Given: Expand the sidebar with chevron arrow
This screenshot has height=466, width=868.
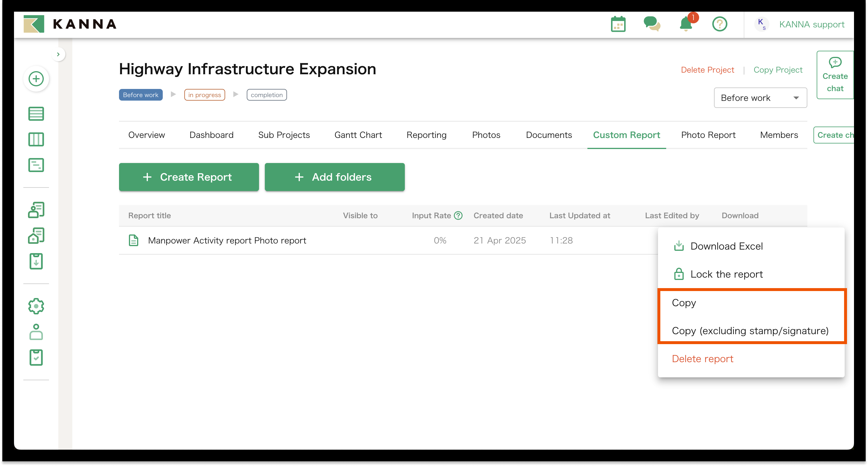Looking at the screenshot, I should click(58, 54).
